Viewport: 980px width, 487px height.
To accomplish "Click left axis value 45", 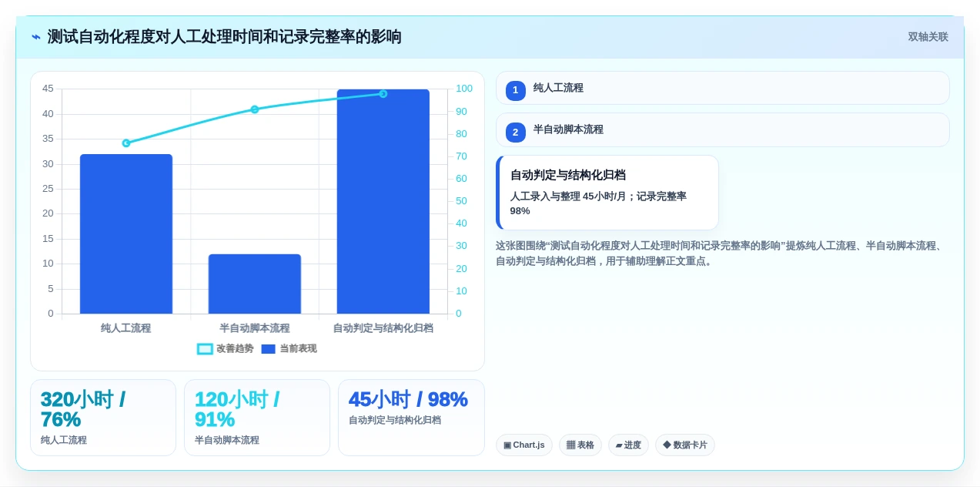I will (x=48, y=89).
